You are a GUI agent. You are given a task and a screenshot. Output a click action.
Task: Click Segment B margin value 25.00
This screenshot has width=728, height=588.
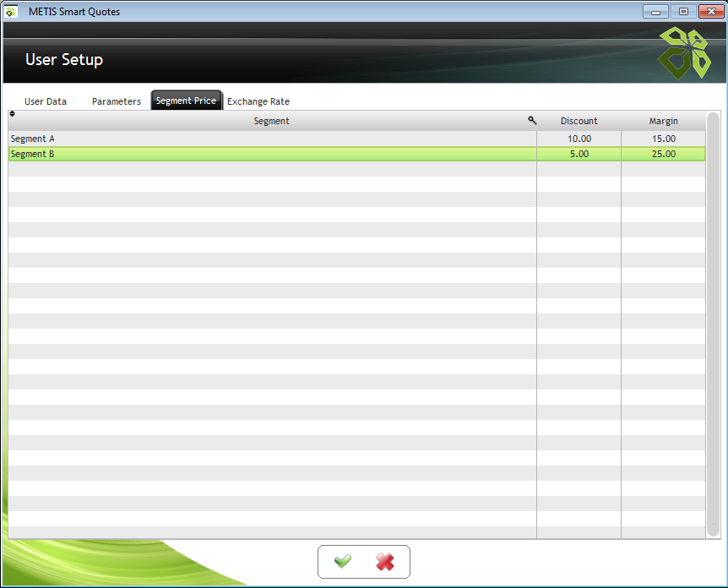(663, 154)
